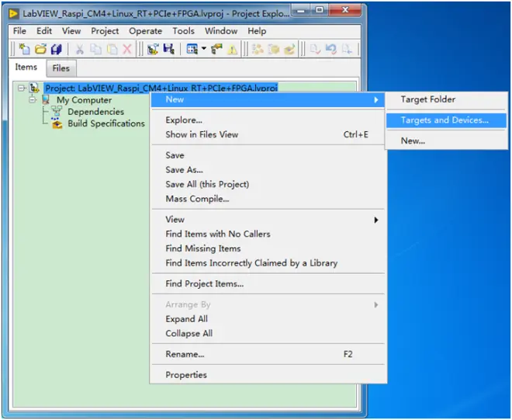The height and width of the screenshot is (420, 512).
Task: Collapse the Project root tree node
Action: coord(22,88)
